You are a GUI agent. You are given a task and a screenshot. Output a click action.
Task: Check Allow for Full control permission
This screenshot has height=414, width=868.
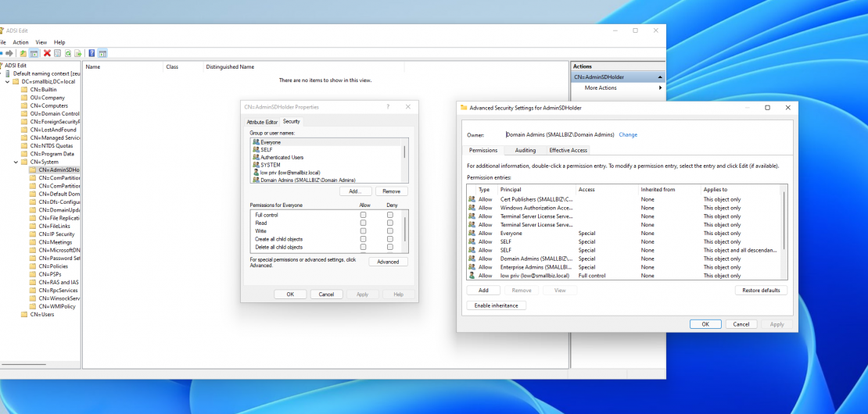tap(363, 215)
